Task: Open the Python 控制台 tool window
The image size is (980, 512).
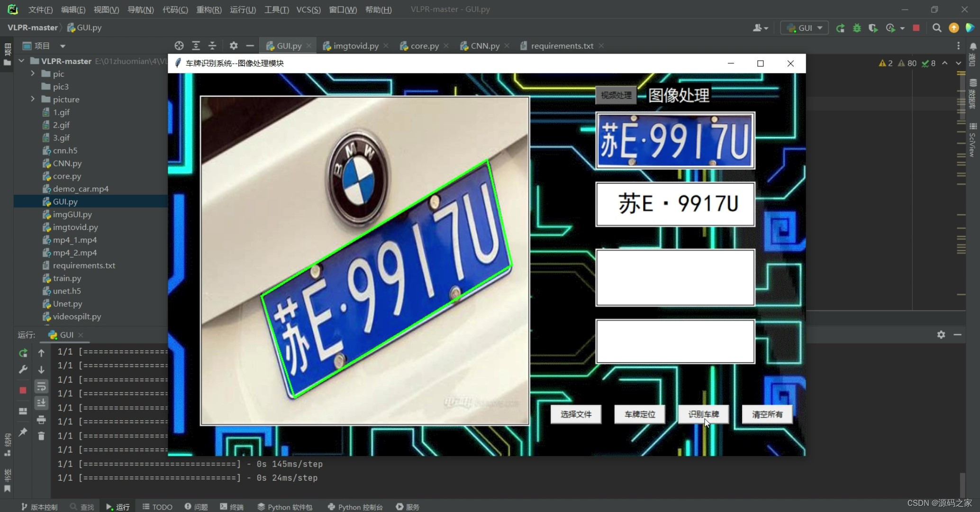Action: point(355,507)
